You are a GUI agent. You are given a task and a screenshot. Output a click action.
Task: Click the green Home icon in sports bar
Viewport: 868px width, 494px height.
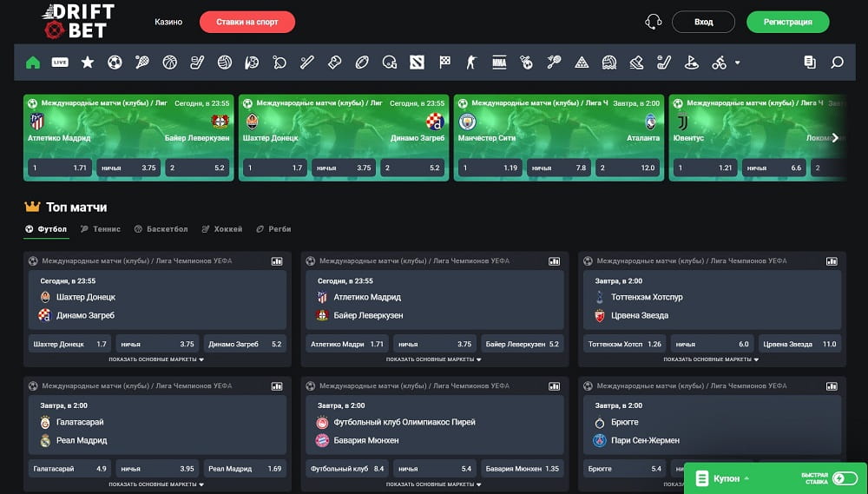33,63
